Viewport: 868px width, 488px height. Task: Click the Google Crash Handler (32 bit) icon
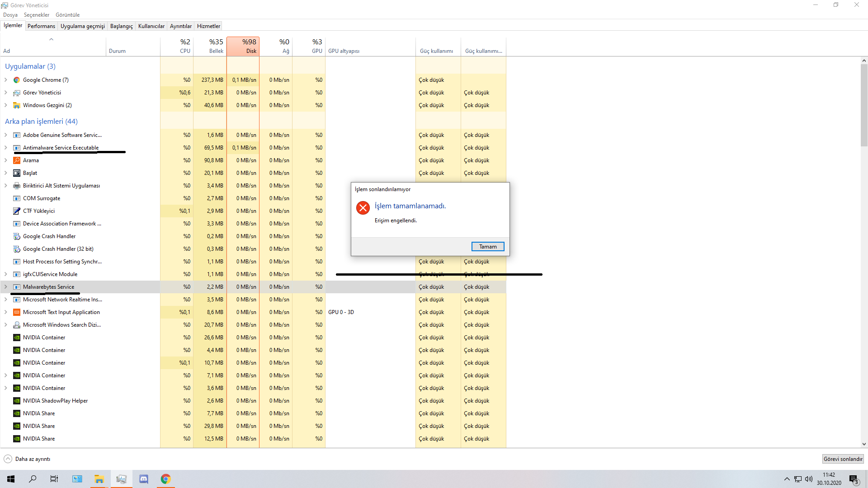click(17, 249)
